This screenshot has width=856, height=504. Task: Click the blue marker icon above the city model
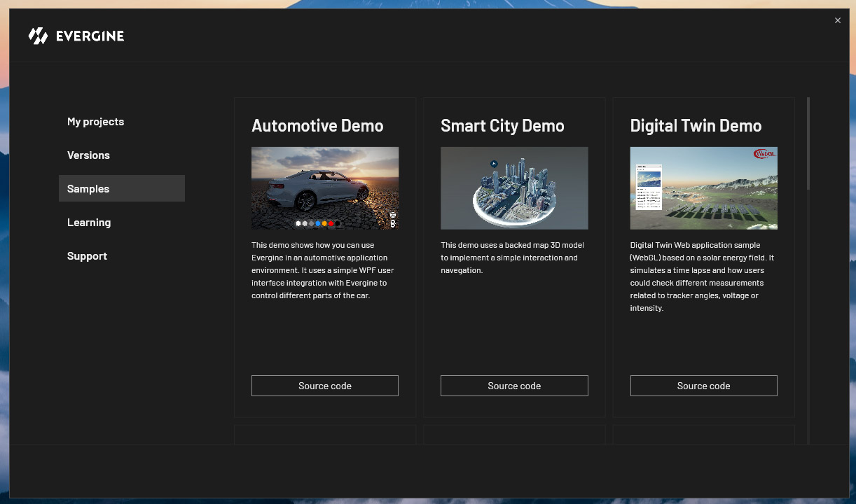[x=494, y=163]
